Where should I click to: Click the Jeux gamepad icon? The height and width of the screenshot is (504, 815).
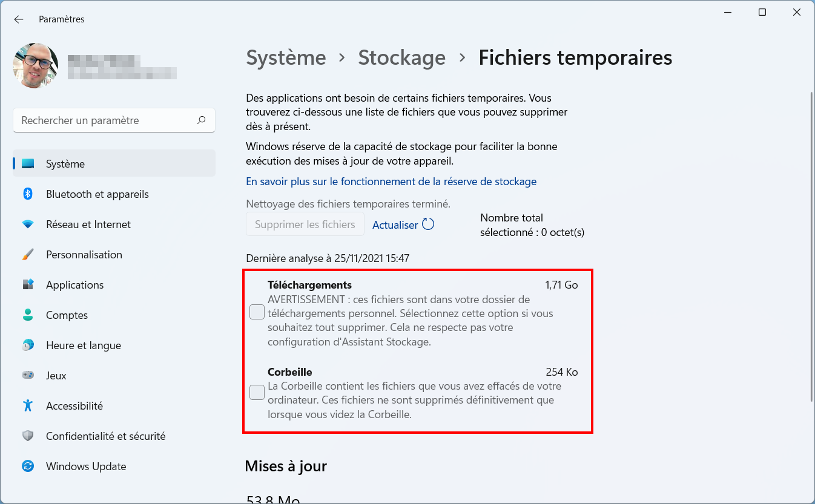coord(28,376)
